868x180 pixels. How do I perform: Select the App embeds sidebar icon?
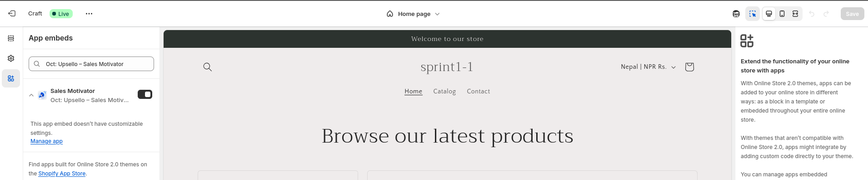pos(11,78)
